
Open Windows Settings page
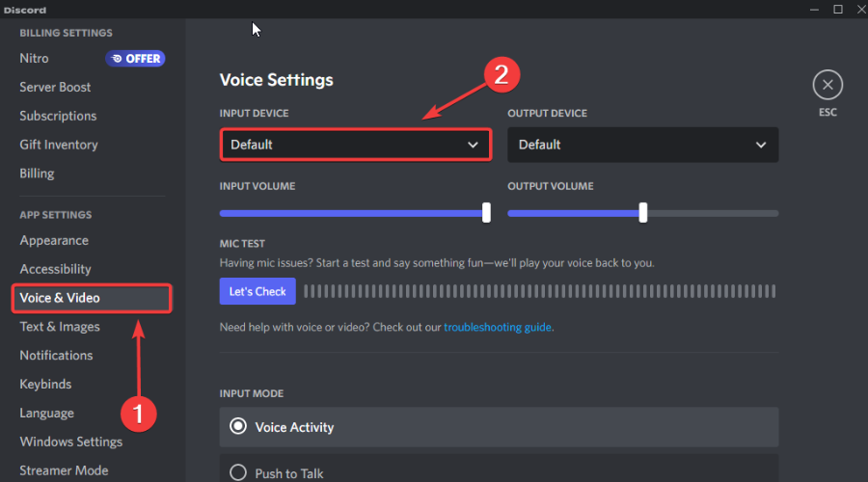tap(70, 442)
